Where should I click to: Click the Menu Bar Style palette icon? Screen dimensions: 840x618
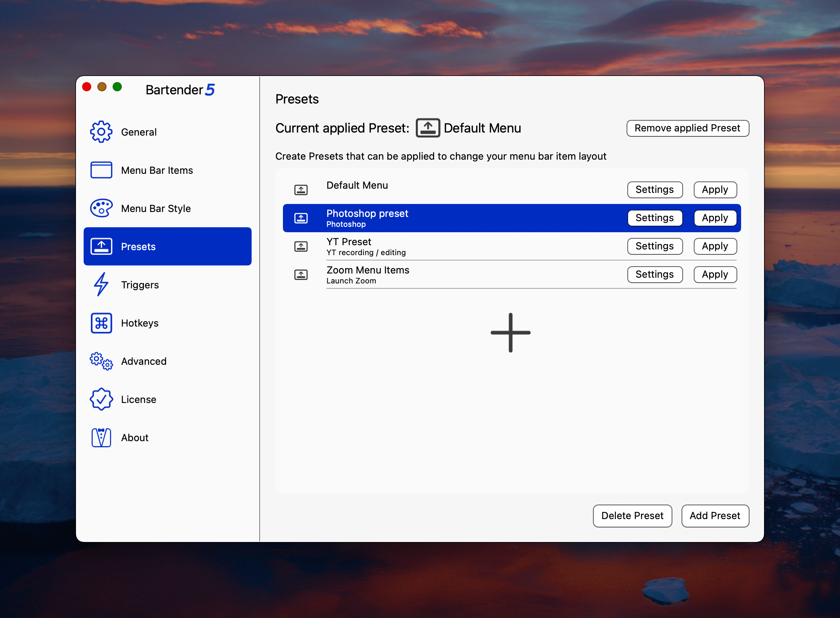101,208
